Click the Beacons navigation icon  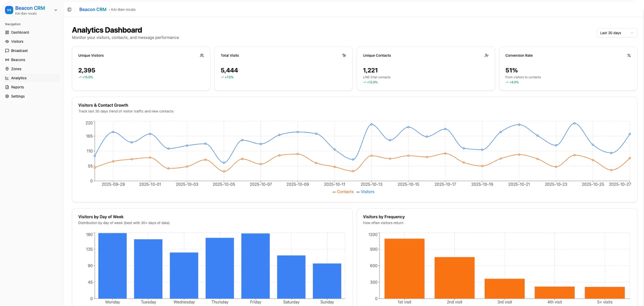tap(7, 60)
